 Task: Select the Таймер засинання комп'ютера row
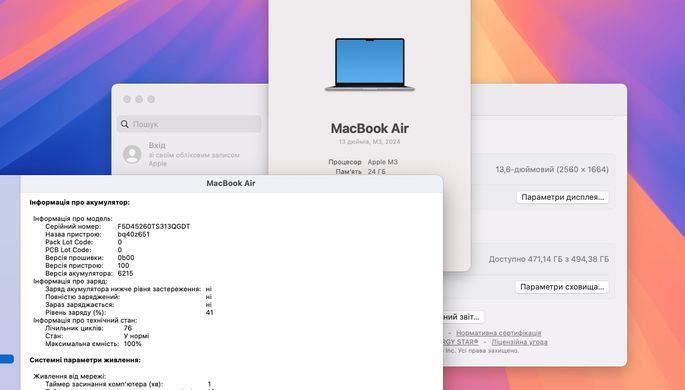pyautogui.click(x=128, y=384)
